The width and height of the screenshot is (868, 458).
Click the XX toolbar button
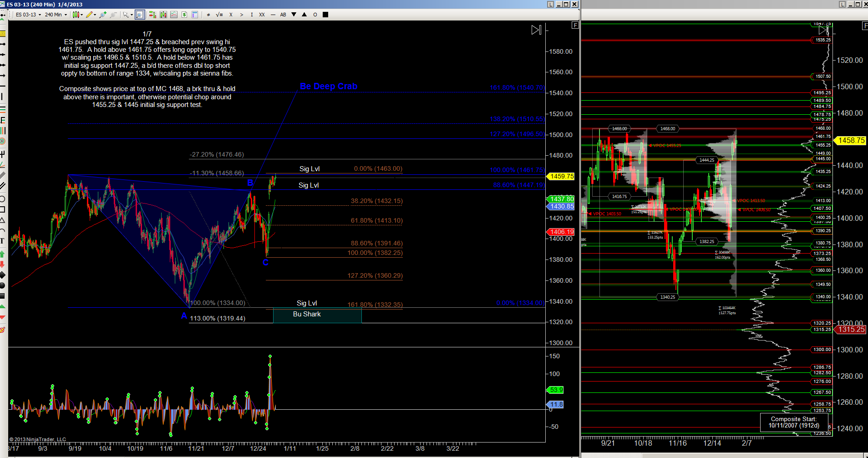click(262, 15)
